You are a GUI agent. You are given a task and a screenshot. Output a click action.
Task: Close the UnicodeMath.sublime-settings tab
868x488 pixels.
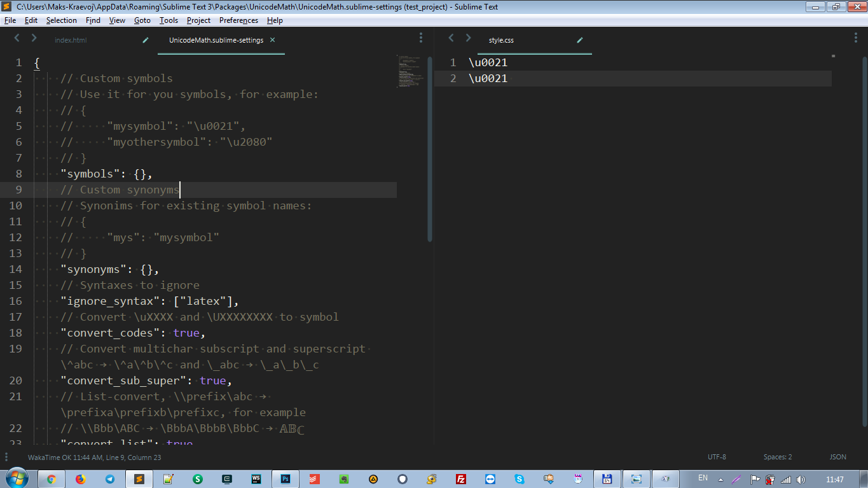(272, 39)
